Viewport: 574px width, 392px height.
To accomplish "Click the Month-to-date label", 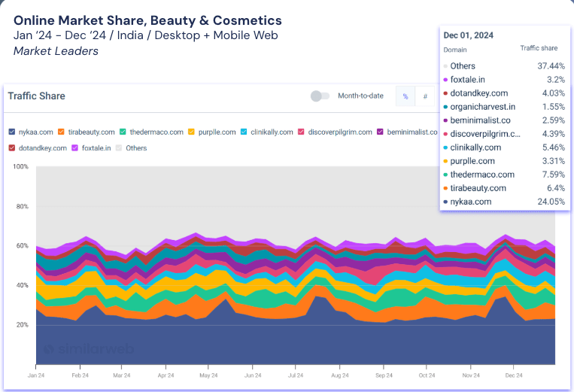I will [360, 96].
